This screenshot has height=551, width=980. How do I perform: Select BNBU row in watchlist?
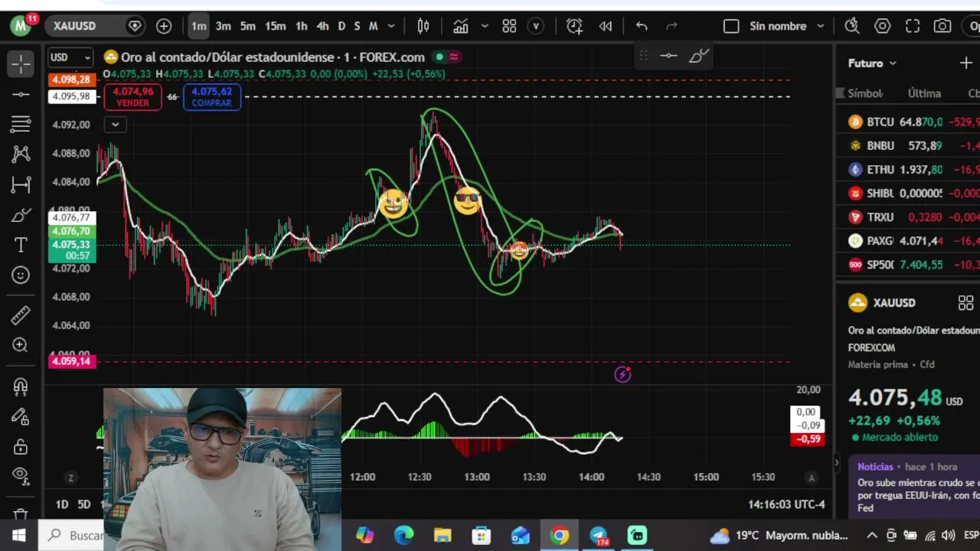pyautogui.click(x=908, y=146)
